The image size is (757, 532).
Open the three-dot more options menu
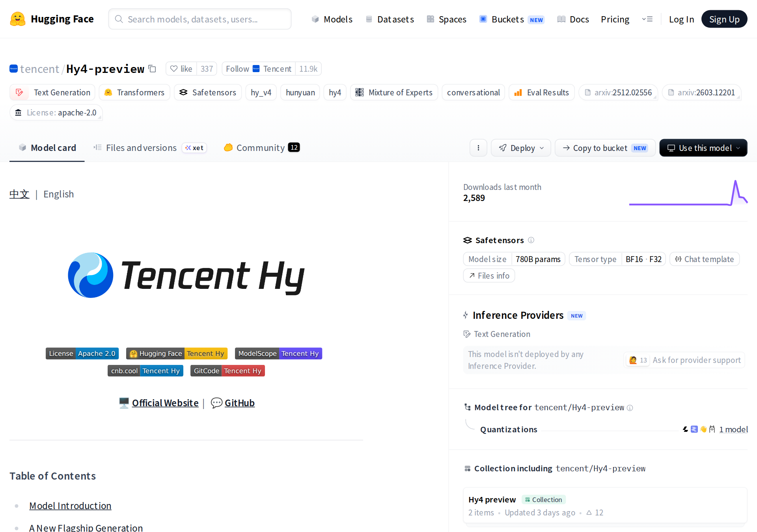point(478,148)
